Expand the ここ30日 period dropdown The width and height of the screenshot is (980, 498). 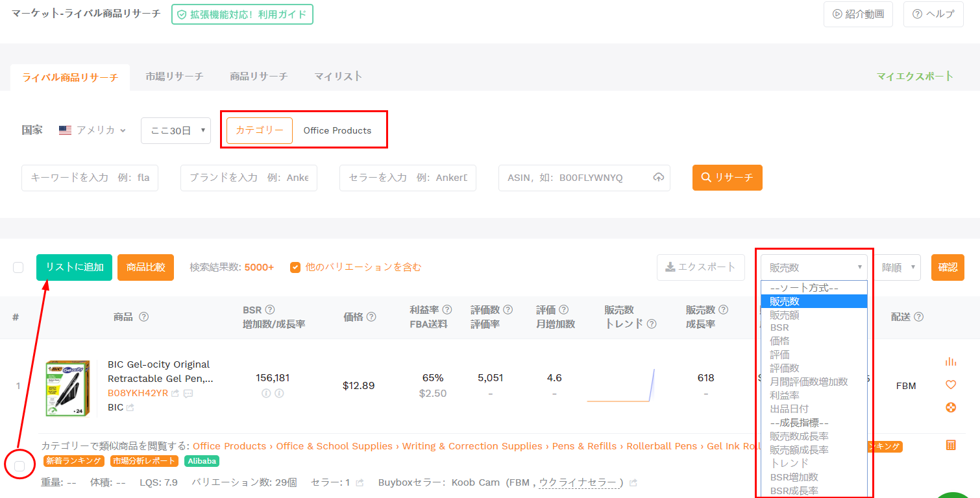coord(176,130)
